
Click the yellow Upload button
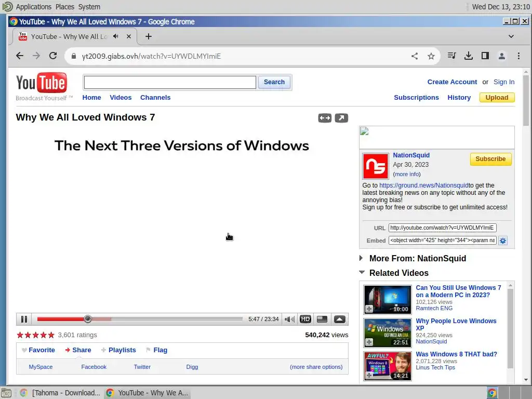tap(497, 98)
